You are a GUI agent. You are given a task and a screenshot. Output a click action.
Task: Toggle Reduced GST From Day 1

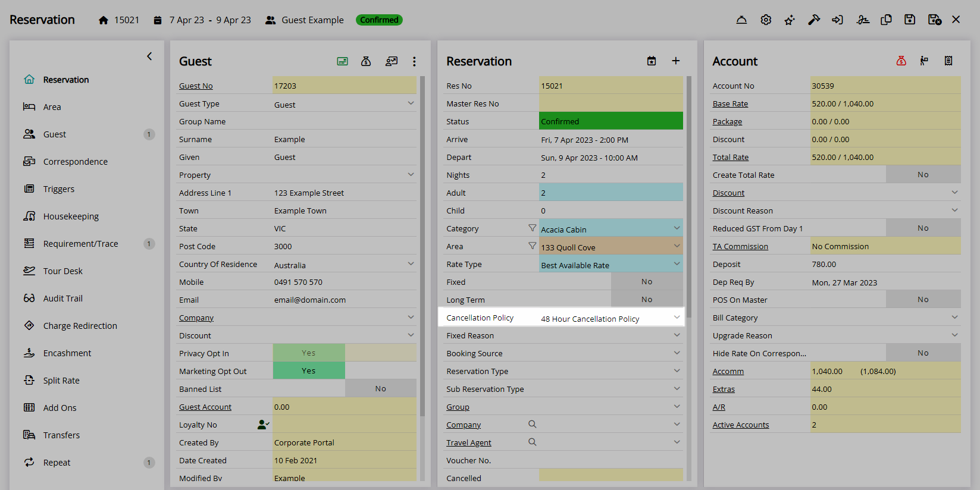click(x=885, y=228)
